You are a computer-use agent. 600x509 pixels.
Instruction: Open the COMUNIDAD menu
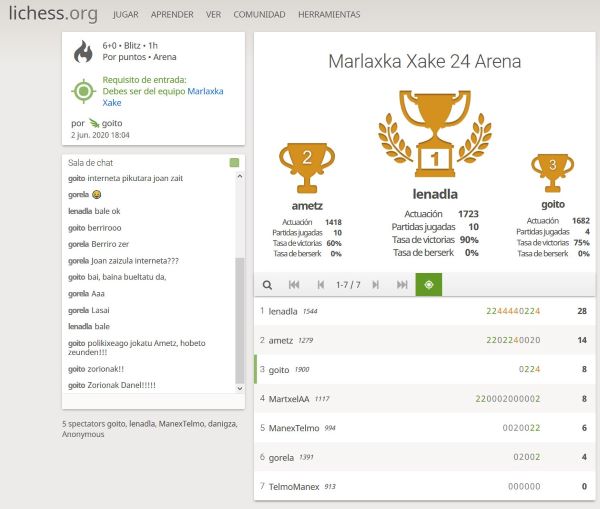[259, 15]
